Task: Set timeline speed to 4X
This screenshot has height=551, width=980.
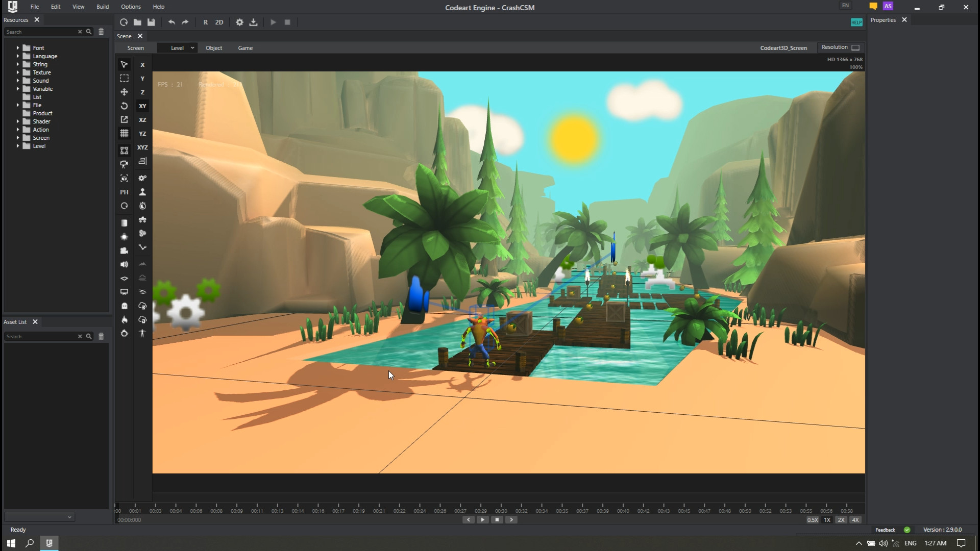Action: 855,520
